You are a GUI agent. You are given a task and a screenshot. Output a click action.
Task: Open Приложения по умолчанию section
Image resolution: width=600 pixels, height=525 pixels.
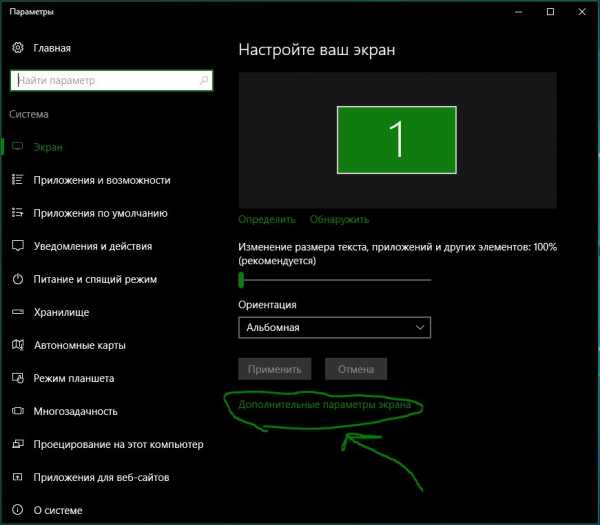click(x=100, y=213)
